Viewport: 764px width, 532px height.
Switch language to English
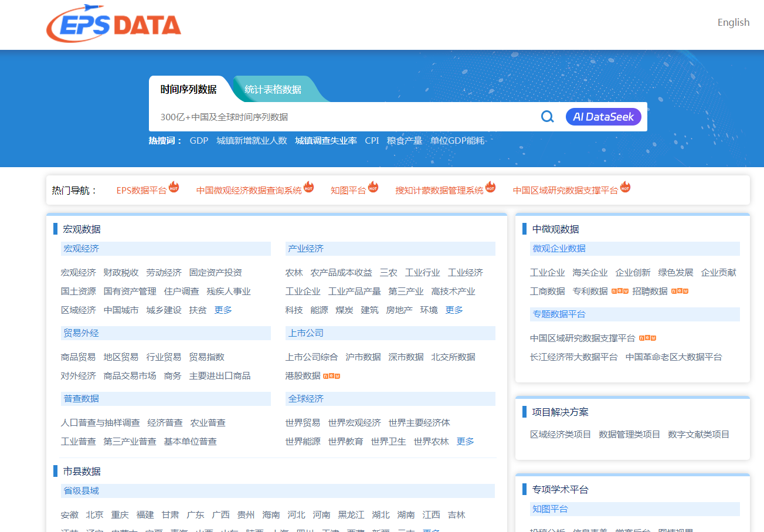coord(733,22)
